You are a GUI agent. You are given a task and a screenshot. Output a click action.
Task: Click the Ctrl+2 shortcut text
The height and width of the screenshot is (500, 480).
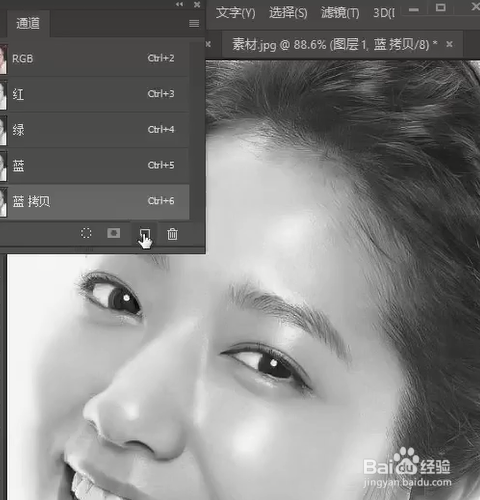pyautogui.click(x=161, y=58)
